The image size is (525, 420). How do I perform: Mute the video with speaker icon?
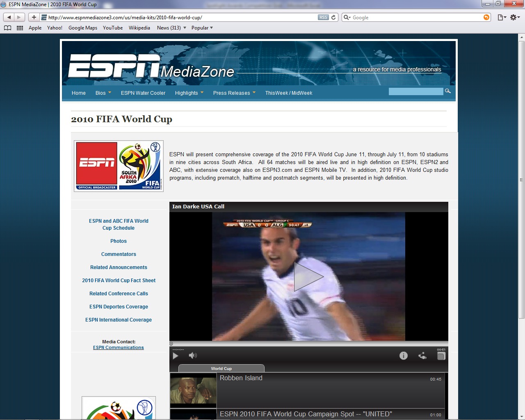192,356
